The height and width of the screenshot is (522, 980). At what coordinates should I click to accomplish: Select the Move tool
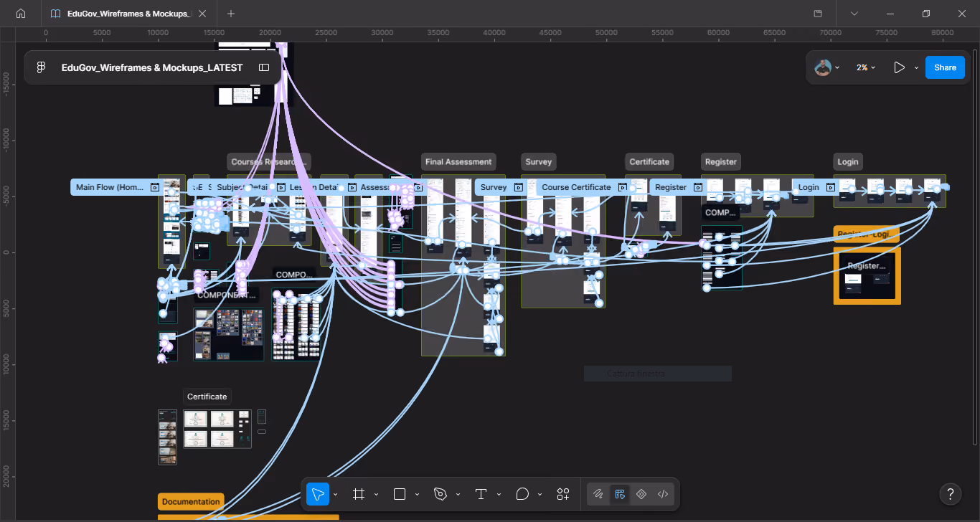317,494
